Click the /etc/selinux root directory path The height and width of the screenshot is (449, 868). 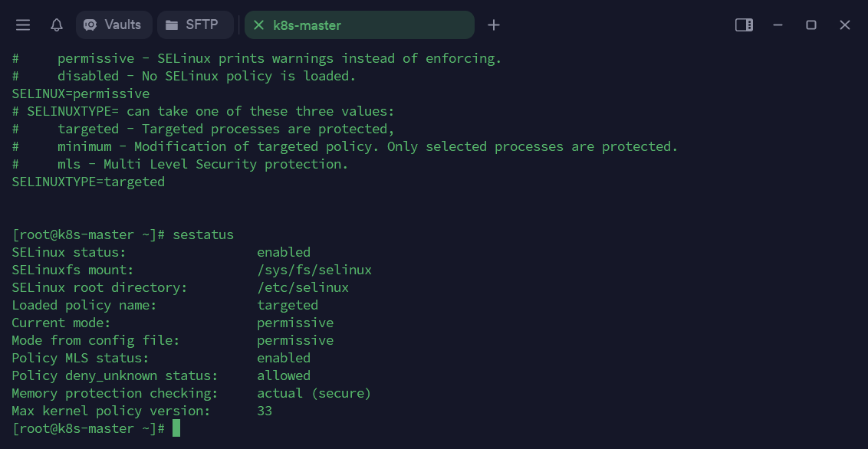coord(303,287)
